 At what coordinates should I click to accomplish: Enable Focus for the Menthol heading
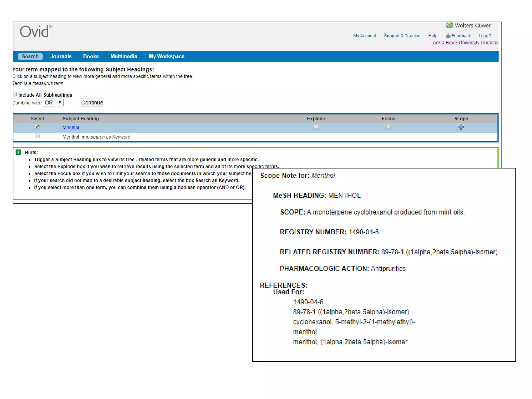tap(388, 127)
